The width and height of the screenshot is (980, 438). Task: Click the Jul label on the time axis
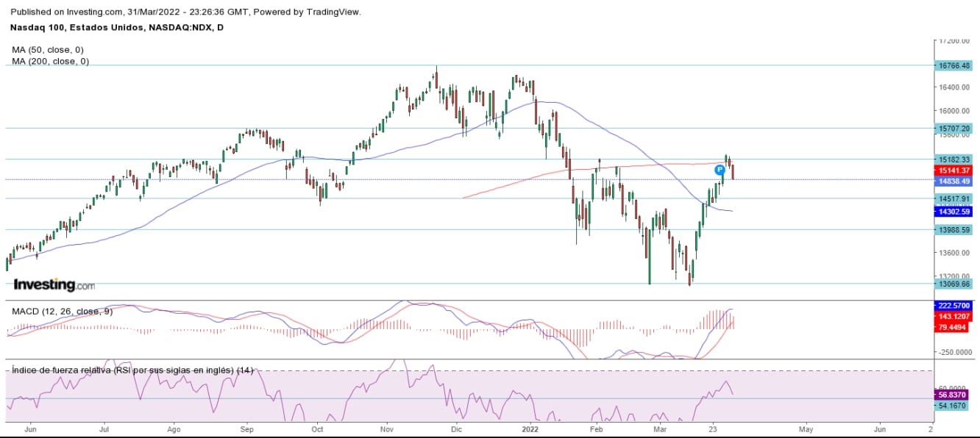(x=104, y=428)
